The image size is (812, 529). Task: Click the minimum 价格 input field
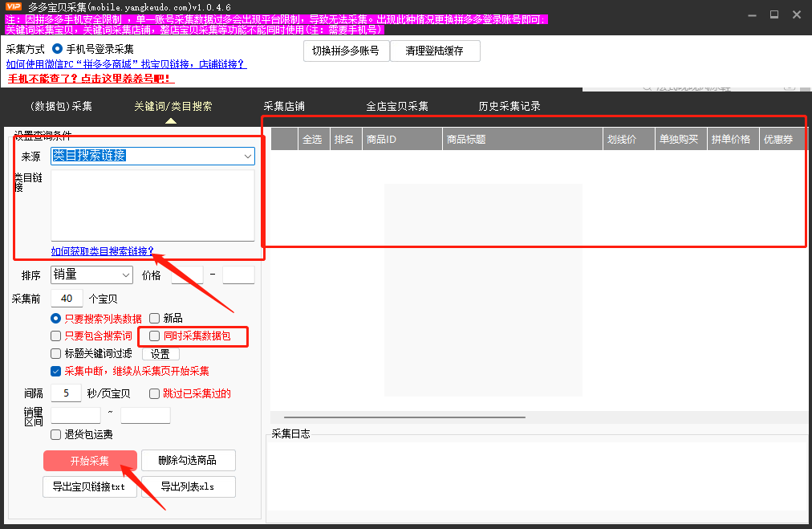coord(187,275)
